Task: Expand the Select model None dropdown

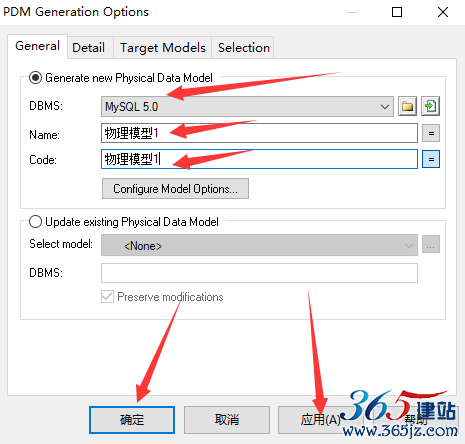Action: point(259,245)
